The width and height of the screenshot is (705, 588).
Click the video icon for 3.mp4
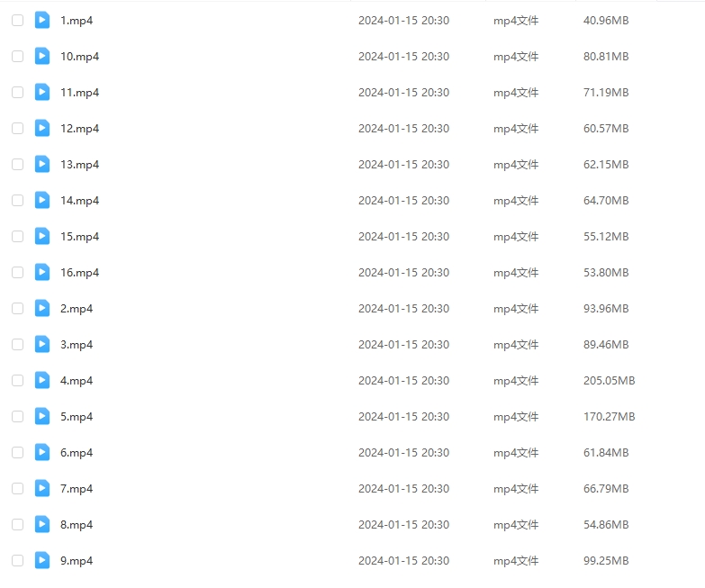pos(42,344)
